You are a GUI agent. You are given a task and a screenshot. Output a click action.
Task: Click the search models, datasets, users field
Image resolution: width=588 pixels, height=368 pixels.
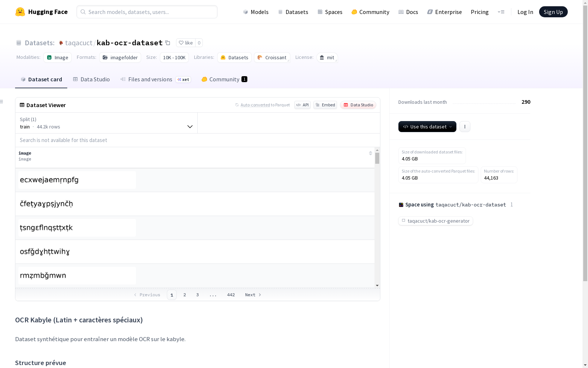pyautogui.click(x=147, y=12)
